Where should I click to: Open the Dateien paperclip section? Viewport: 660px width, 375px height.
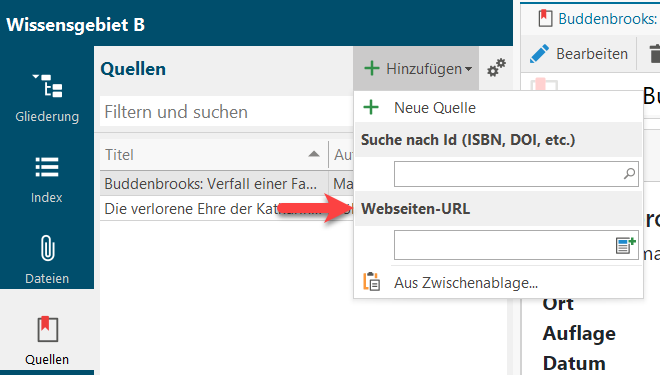47,260
